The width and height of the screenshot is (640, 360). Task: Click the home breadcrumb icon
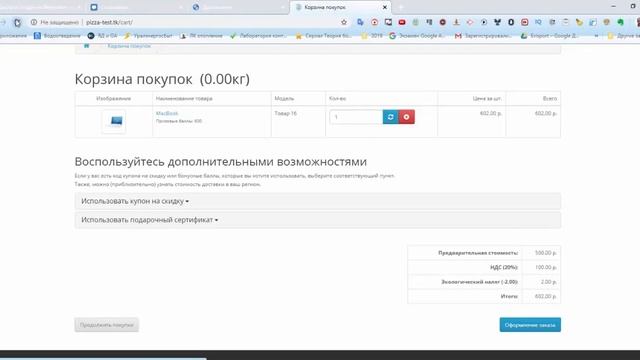pyautogui.click(x=87, y=46)
